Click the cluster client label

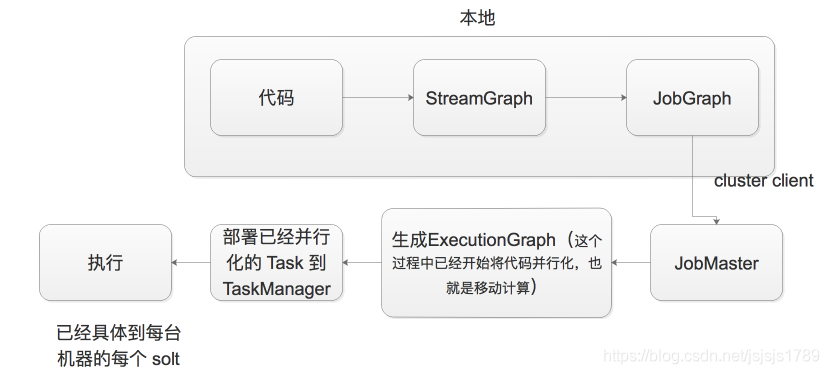763,180
